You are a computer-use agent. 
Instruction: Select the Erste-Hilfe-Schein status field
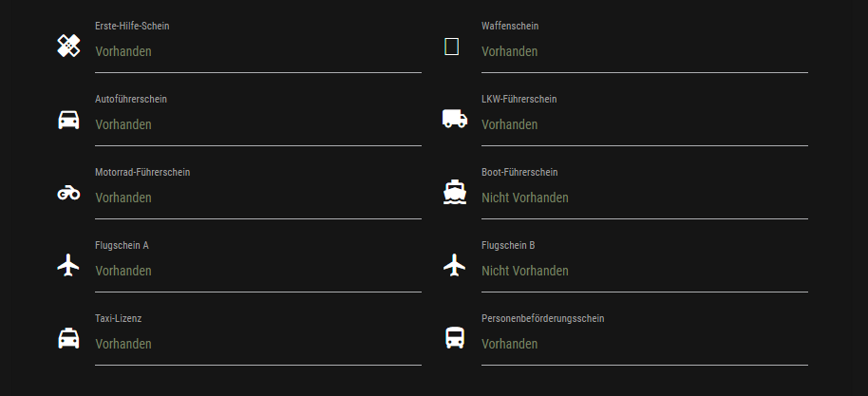[x=257, y=51]
